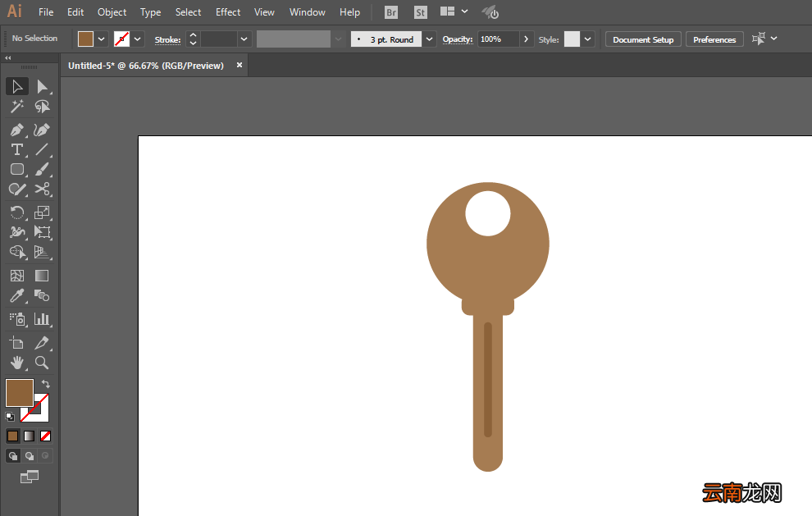The width and height of the screenshot is (812, 516).
Task: Select the Lasso tool
Action: click(42, 106)
